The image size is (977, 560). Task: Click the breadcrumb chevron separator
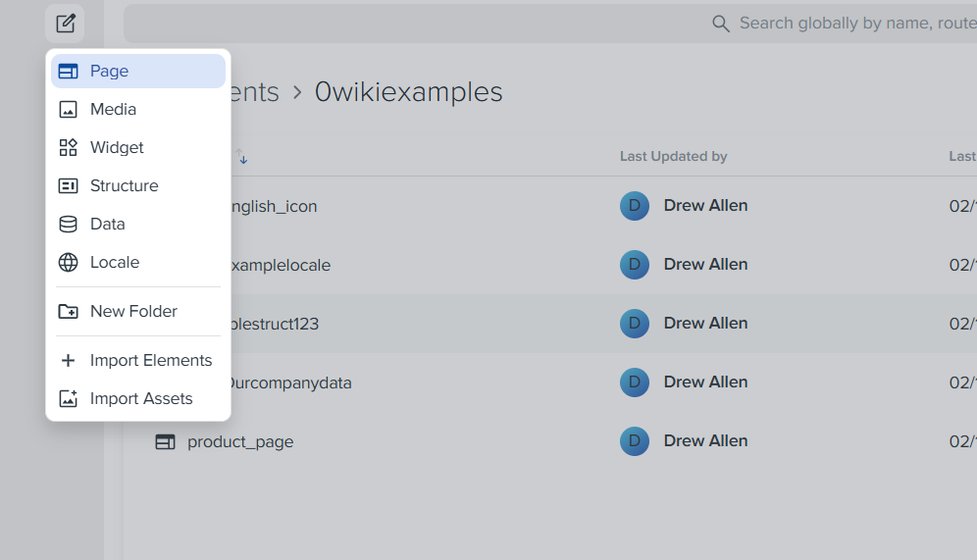[x=297, y=93]
